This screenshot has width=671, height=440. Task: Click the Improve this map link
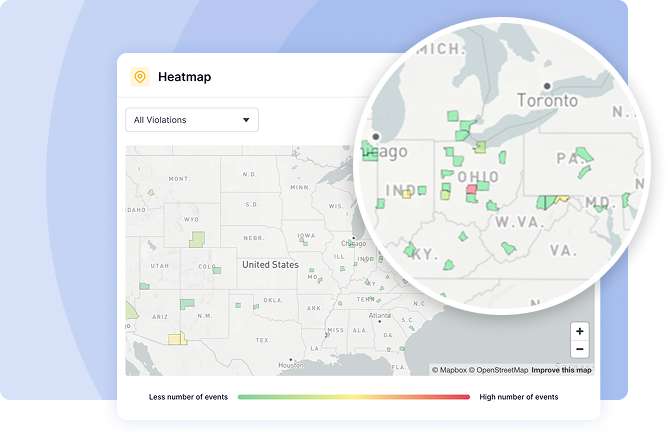(561, 370)
